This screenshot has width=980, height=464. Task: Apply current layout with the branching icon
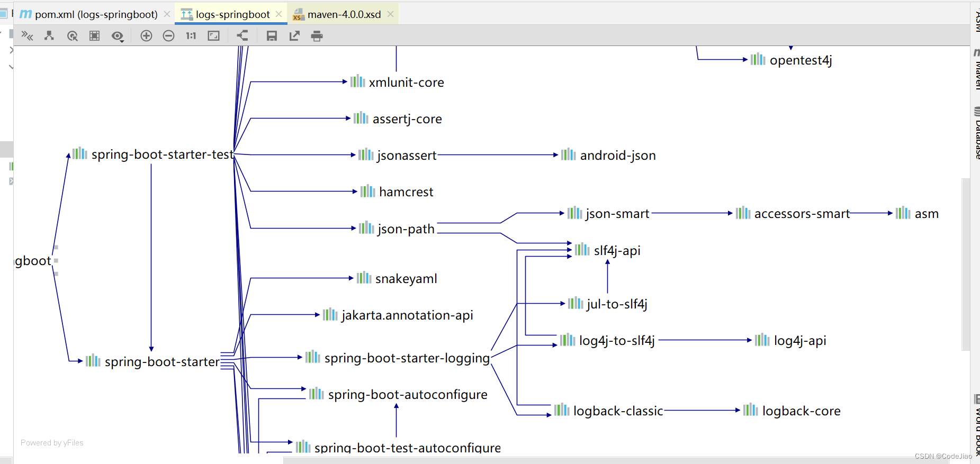tap(242, 35)
